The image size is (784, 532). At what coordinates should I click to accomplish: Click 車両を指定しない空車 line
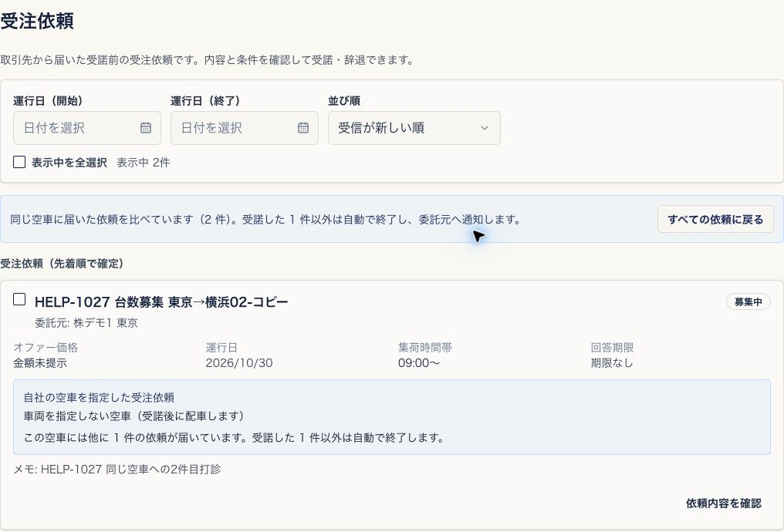(x=133, y=416)
